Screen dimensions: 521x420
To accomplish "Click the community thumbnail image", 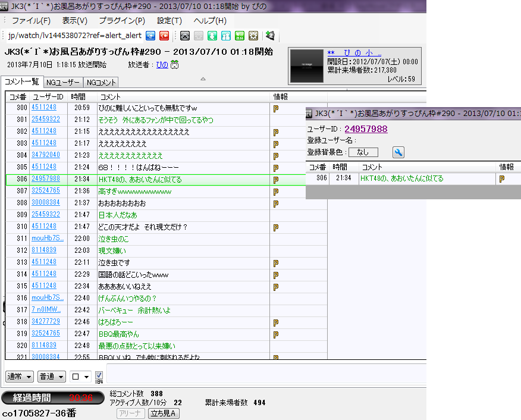I will tap(307, 65).
